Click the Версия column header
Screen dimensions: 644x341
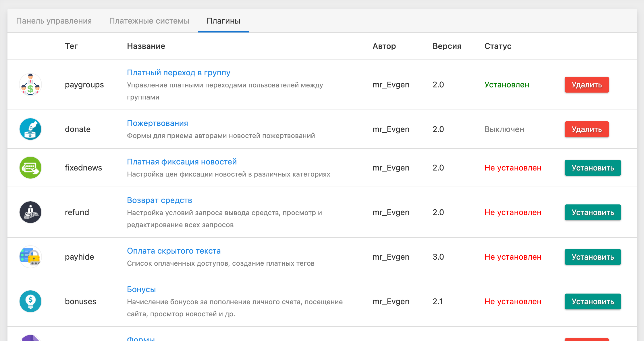[x=447, y=46]
